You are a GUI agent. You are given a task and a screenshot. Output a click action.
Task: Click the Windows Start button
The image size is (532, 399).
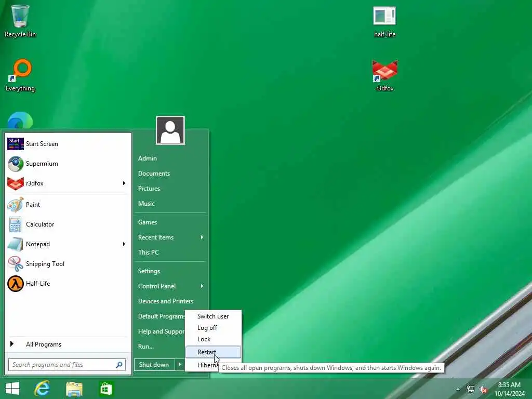click(12, 389)
